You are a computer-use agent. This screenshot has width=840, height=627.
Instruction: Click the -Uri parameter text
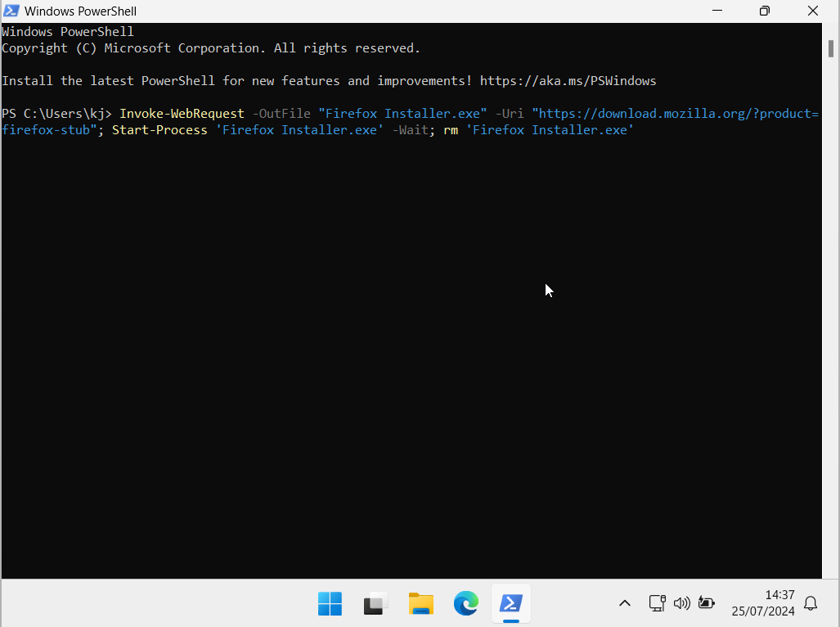[x=510, y=114]
